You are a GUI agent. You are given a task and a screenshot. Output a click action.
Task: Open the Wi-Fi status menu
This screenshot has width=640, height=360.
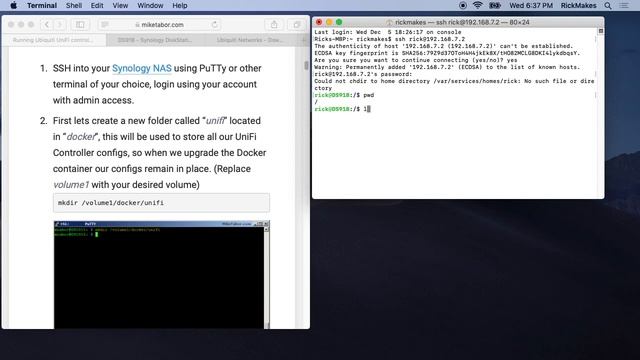[477, 6]
